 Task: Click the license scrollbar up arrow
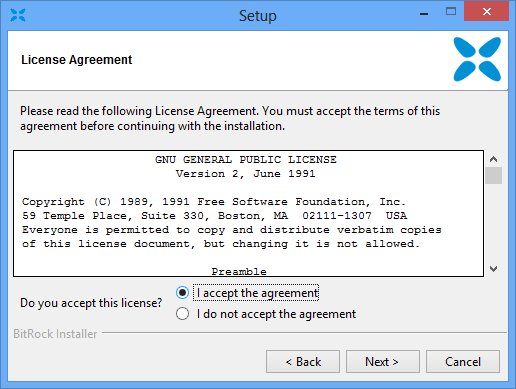494,159
